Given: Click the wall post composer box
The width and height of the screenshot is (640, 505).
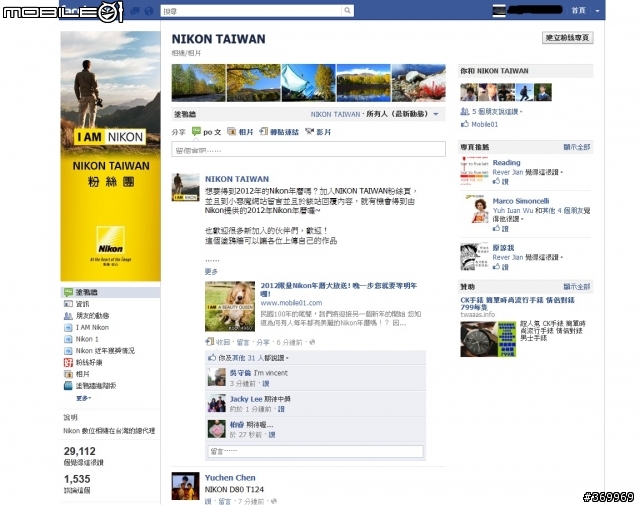Looking at the screenshot, I should [x=308, y=149].
